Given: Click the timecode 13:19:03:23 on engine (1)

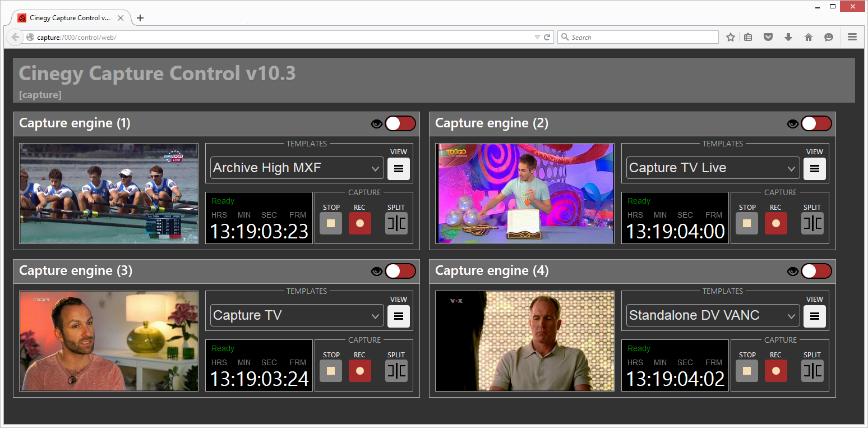Looking at the screenshot, I should (x=259, y=232).
